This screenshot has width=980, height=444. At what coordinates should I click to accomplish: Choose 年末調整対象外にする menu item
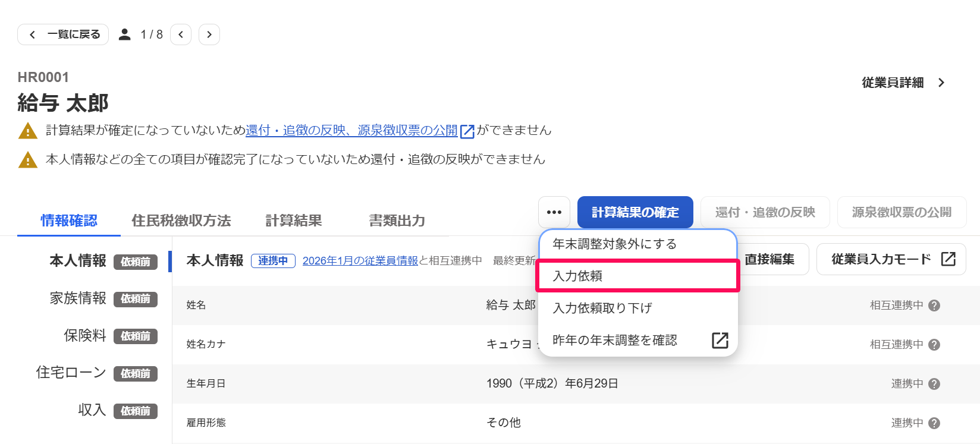pos(638,244)
